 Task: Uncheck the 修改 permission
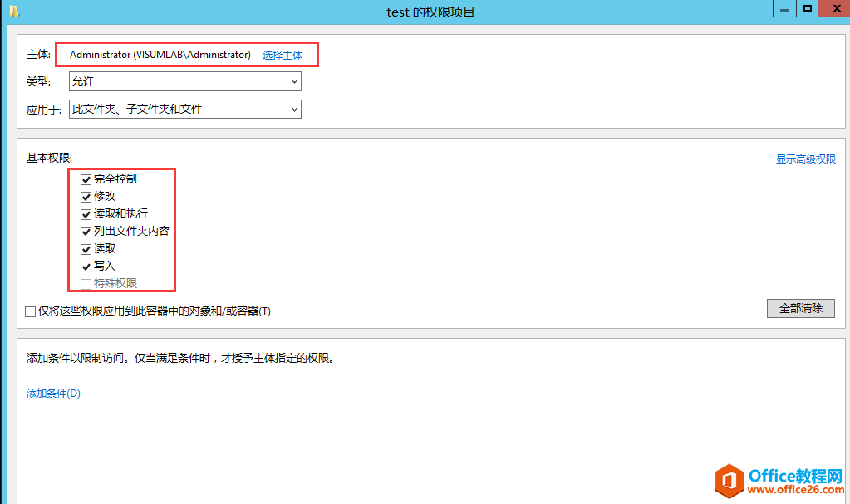point(86,197)
